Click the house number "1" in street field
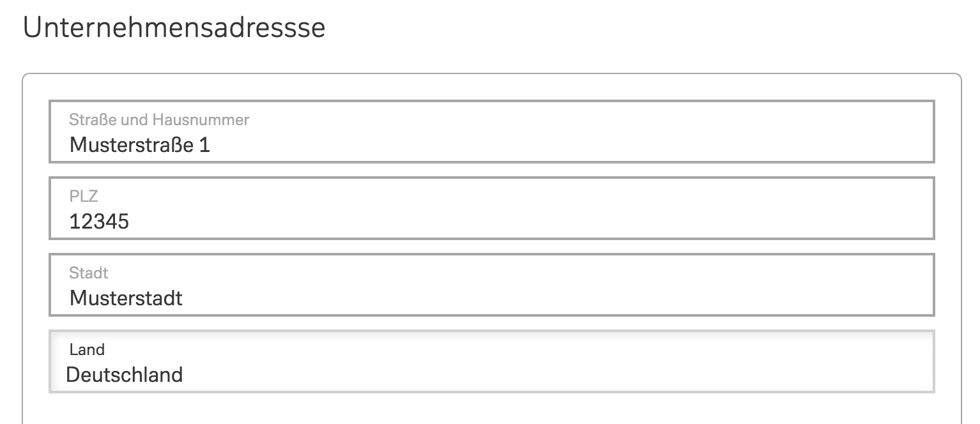 [204, 145]
